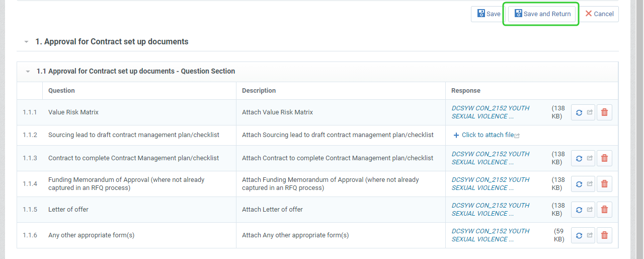This screenshot has width=644, height=259.
Task: Open the Letter of offer attached document
Action: [x=491, y=210]
